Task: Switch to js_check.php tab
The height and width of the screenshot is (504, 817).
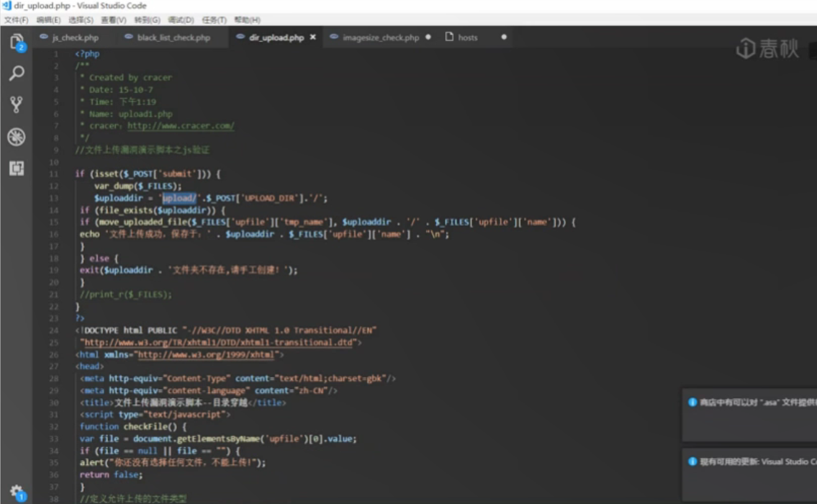Action: coord(74,37)
